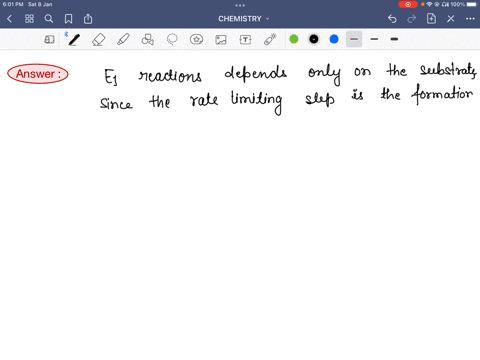Tap the handwritten word 'substrate'
The image size is (480, 360).
(448, 70)
